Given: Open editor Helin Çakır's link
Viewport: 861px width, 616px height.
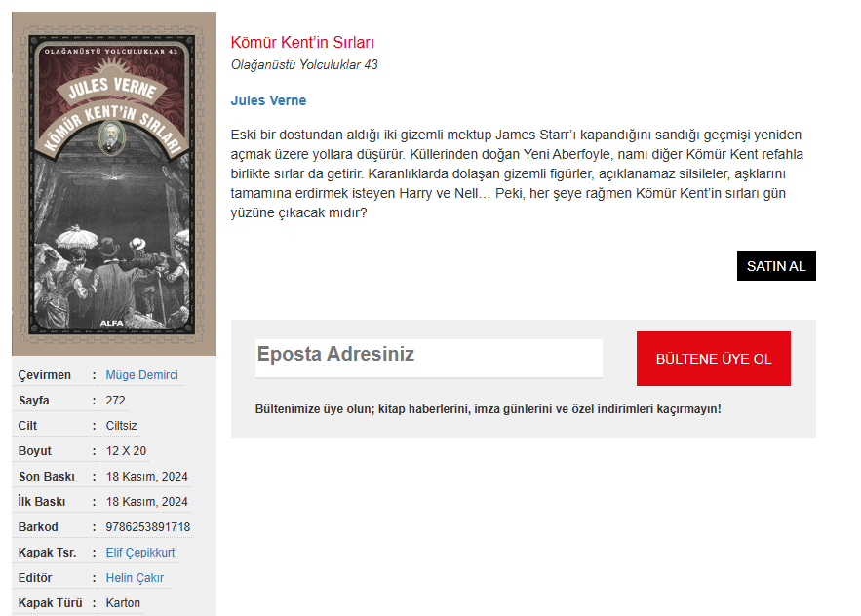Looking at the screenshot, I should [135, 578].
